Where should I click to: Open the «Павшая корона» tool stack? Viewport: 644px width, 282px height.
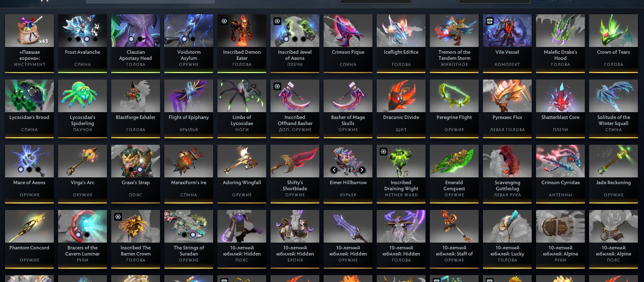29,43
